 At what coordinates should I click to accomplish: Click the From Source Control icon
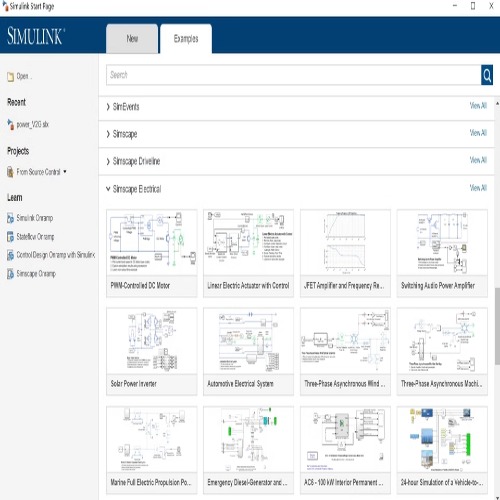click(11, 172)
